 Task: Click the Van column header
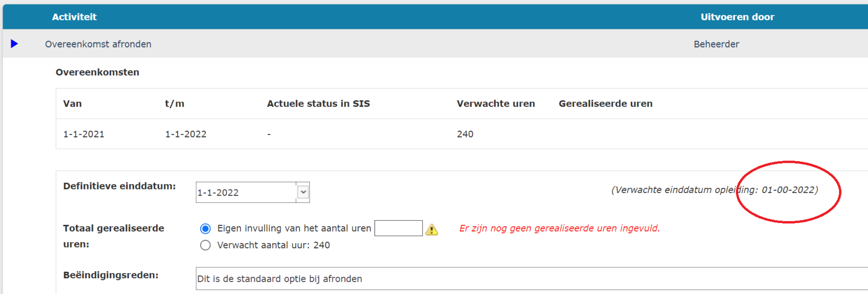pyautogui.click(x=72, y=104)
